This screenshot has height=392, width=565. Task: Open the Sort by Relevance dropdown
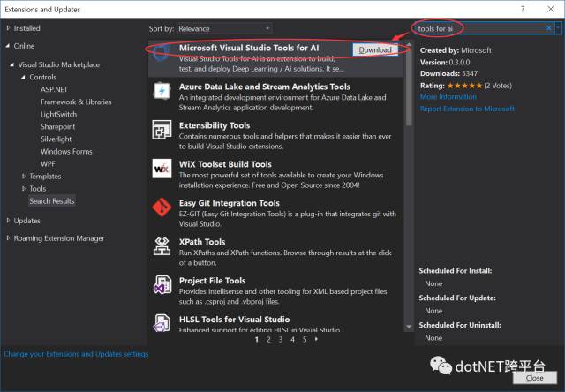click(x=224, y=28)
